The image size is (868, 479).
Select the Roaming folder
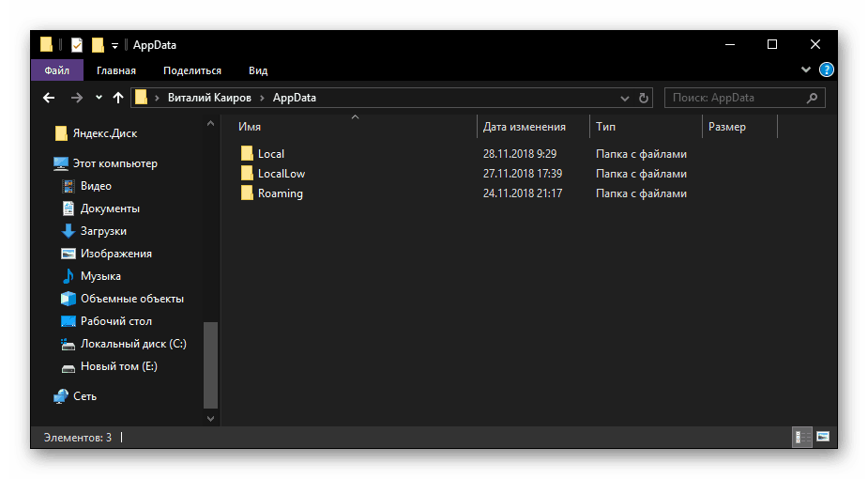280,193
